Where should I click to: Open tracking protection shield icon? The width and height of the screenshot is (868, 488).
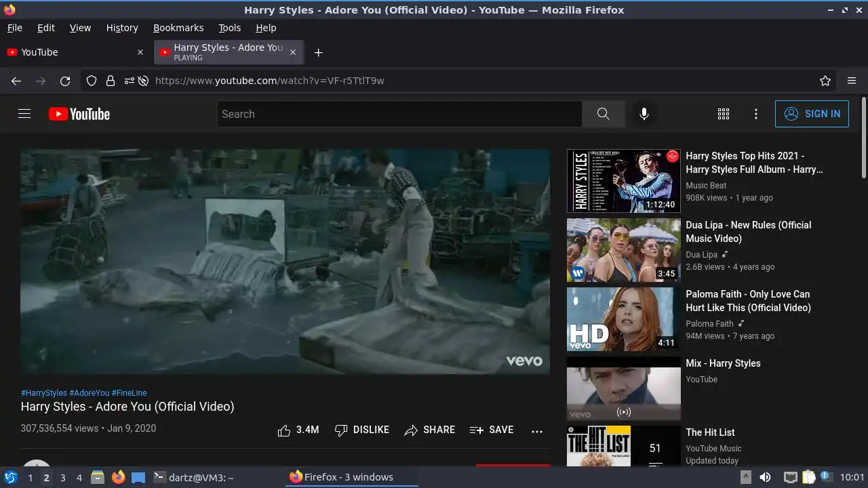point(92,81)
